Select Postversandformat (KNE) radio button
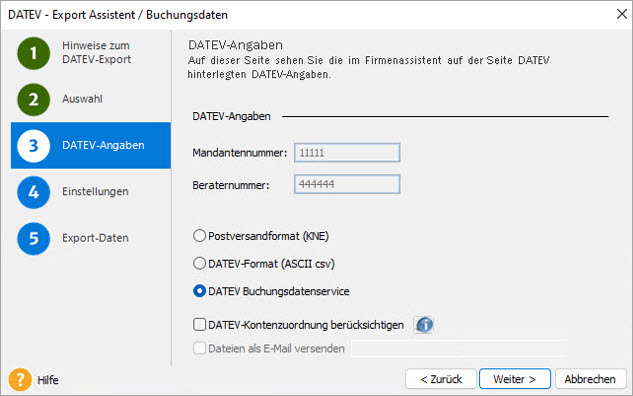This screenshot has width=633, height=396. [199, 236]
